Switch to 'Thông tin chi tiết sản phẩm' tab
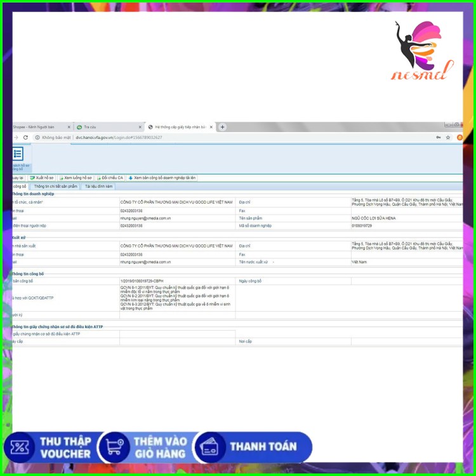This screenshot has width=476, height=476. coord(55,187)
